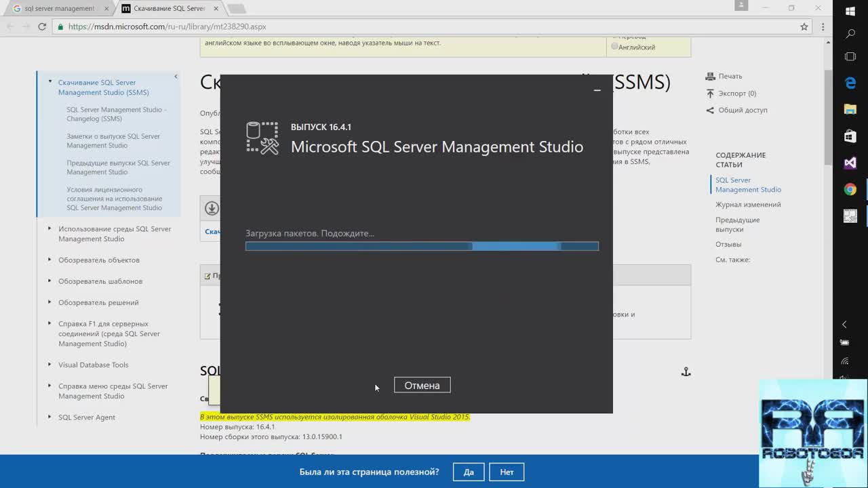Open Предыдущие выпуски SQL Server Management Studio
This screenshot has height=488, width=868.
(x=118, y=167)
